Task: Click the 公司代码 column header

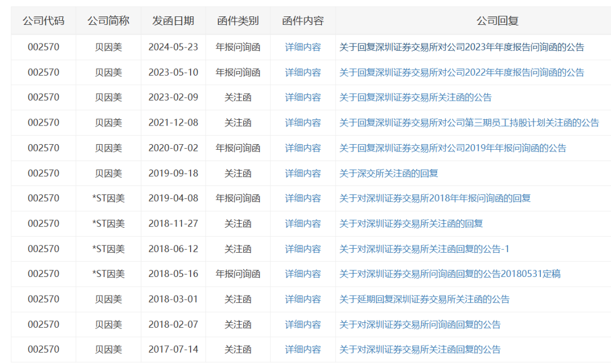Action: 43,21
